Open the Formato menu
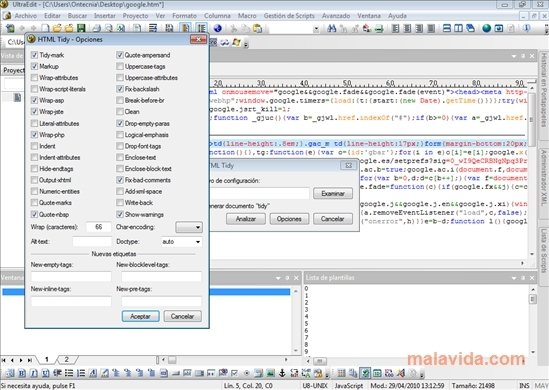This screenshot has width=549, height=390. coord(184,16)
